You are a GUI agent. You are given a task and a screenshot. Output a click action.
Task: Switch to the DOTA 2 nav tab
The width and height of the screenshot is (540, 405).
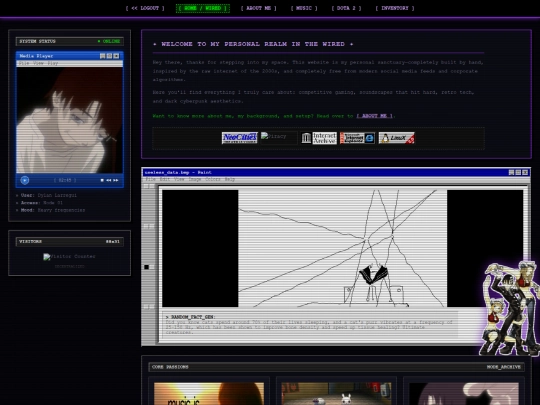click(346, 8)
